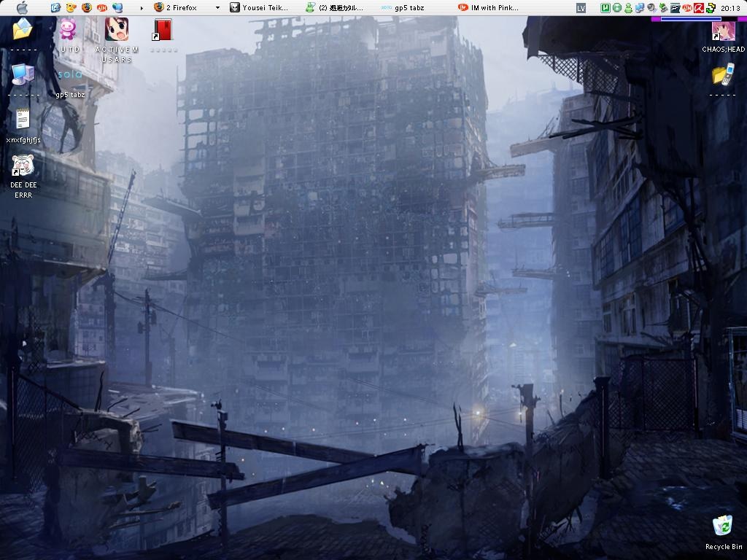Open the IM with Pink... chat window

[x=488, y=7]
